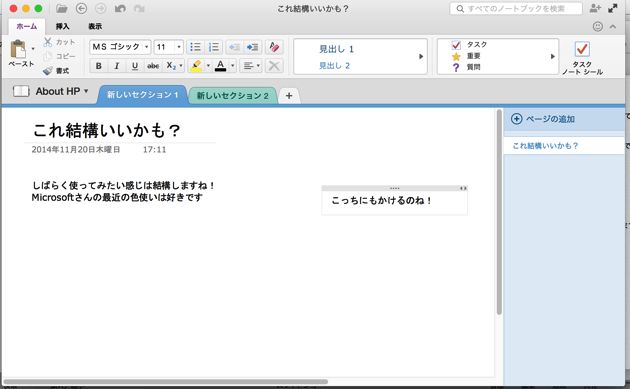This screenshot has height=389, width=630.
Task: Click the note container drag handle dots
Action: tap(395, 188)
